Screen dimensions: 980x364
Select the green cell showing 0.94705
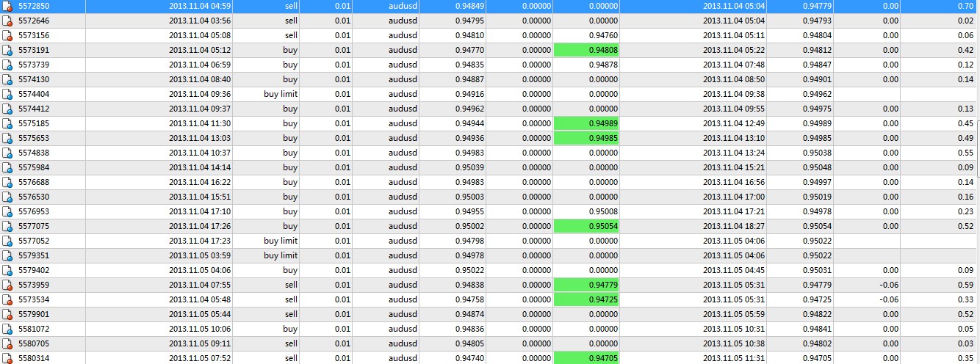(x=586, y=358)
